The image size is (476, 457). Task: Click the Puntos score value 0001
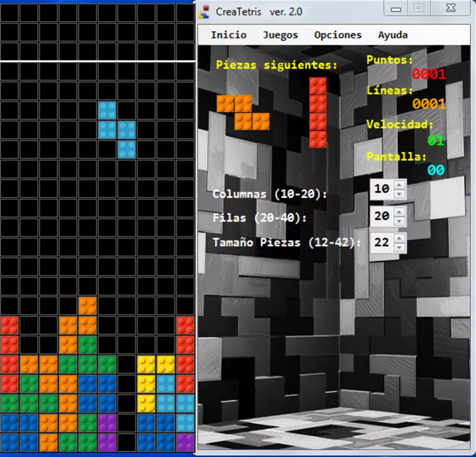(429, 74)
